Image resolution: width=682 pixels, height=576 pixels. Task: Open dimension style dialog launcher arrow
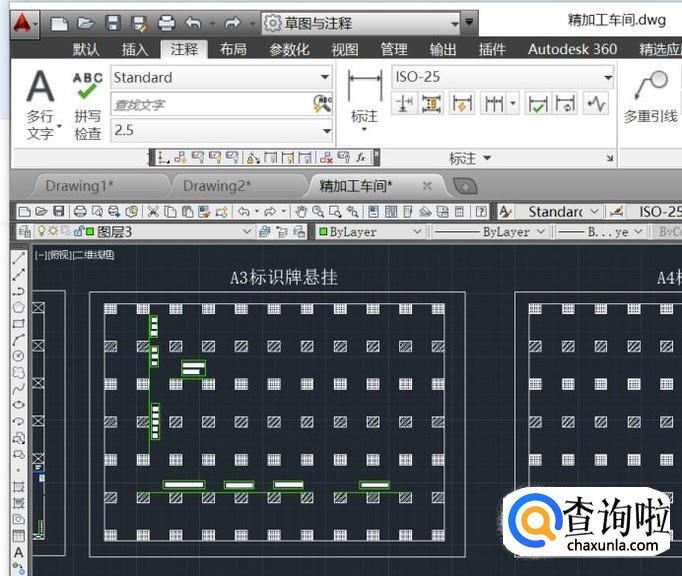coord(610,159)
